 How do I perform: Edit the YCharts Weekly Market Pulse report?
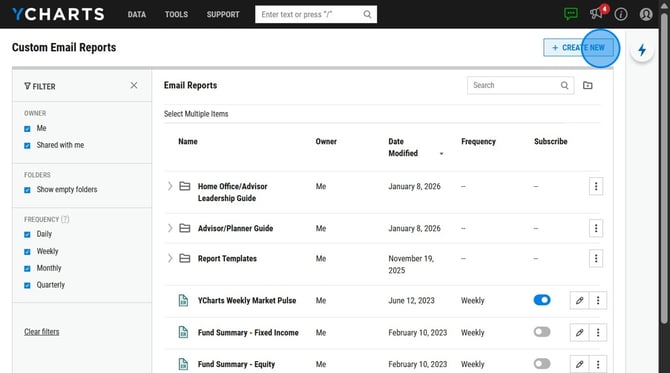pos(579,300)
